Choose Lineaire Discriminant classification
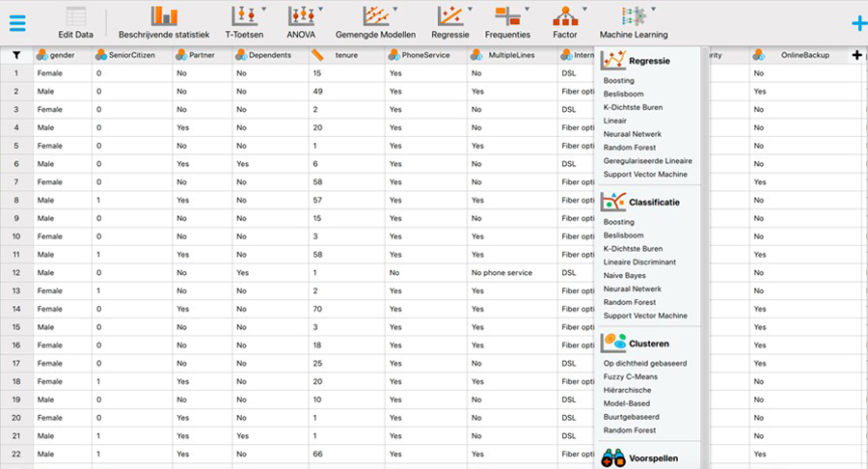 pyautogui.click(x=639, y=262)
